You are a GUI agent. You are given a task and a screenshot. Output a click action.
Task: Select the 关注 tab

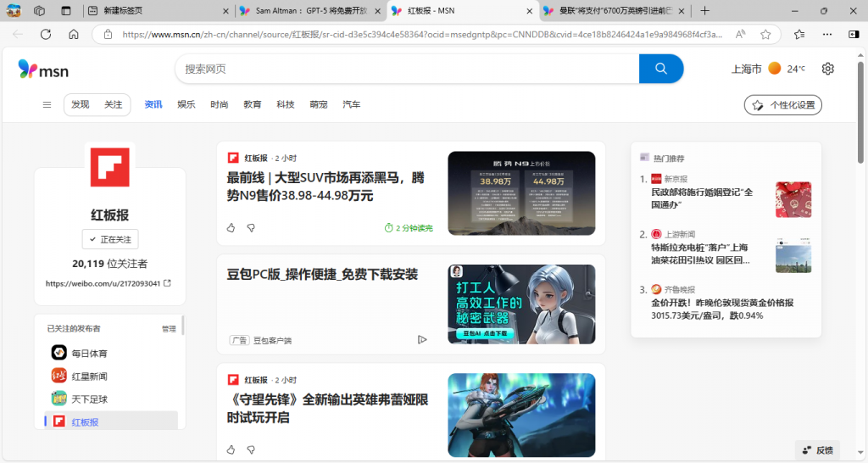pos(114,104)
